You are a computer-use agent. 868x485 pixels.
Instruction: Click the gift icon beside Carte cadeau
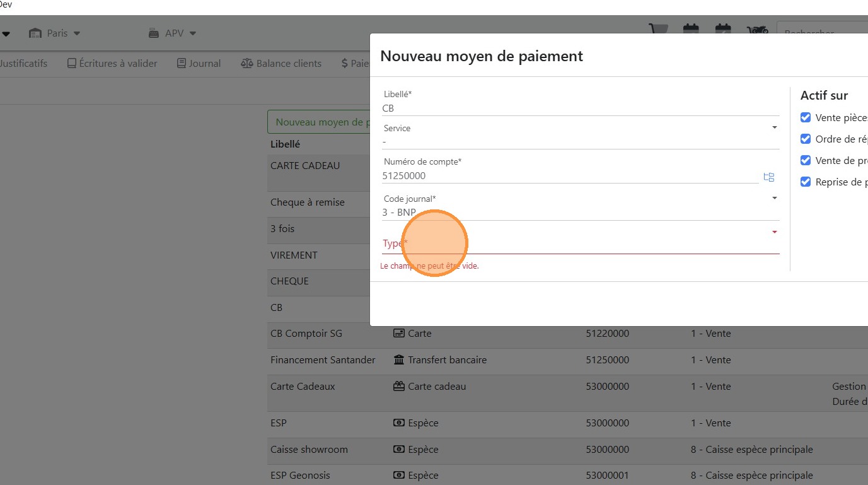(398, 387)
